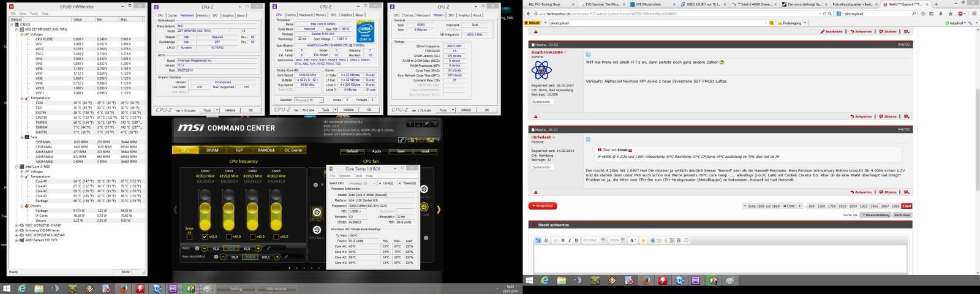
Task: Click bold icon in reply editor
Action: click(562, 240)
